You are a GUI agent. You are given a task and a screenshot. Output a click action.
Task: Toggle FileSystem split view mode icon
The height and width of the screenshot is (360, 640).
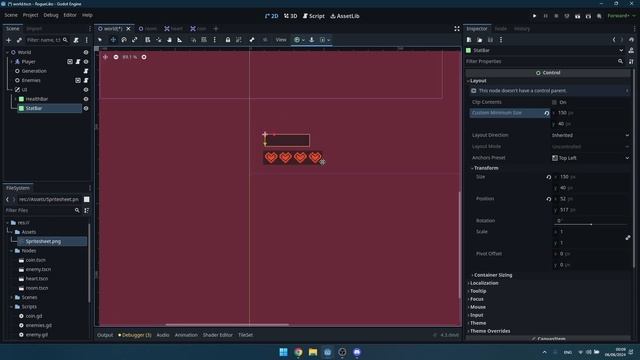pyautogui.click(x=87, y=199)
